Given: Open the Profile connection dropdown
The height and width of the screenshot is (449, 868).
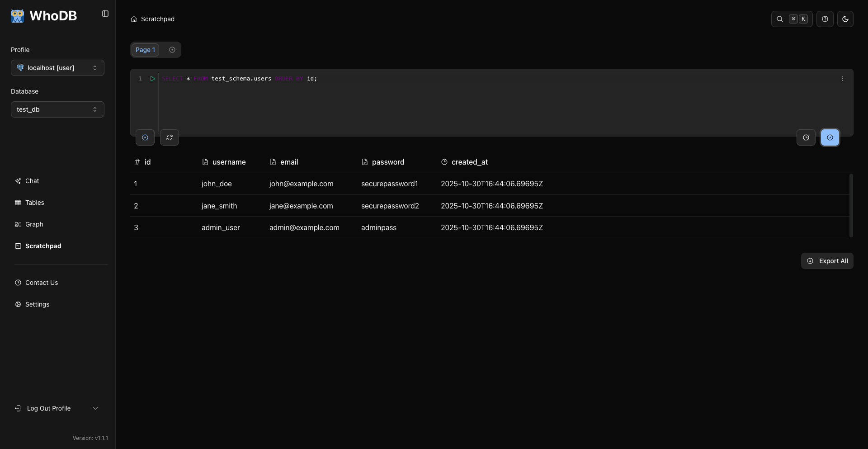Looking at the screenshot, I should 57,67.
